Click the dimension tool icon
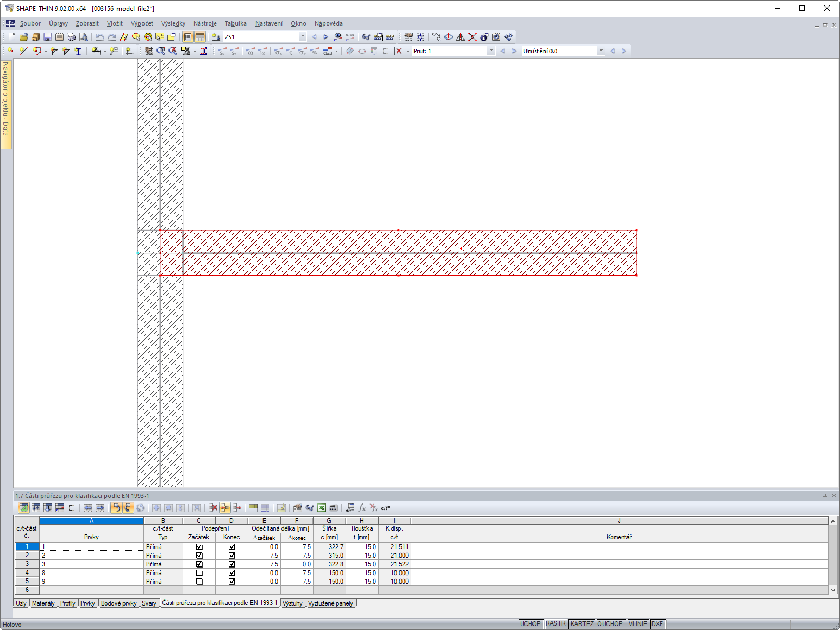840x630 pixels. coord(96,51)
